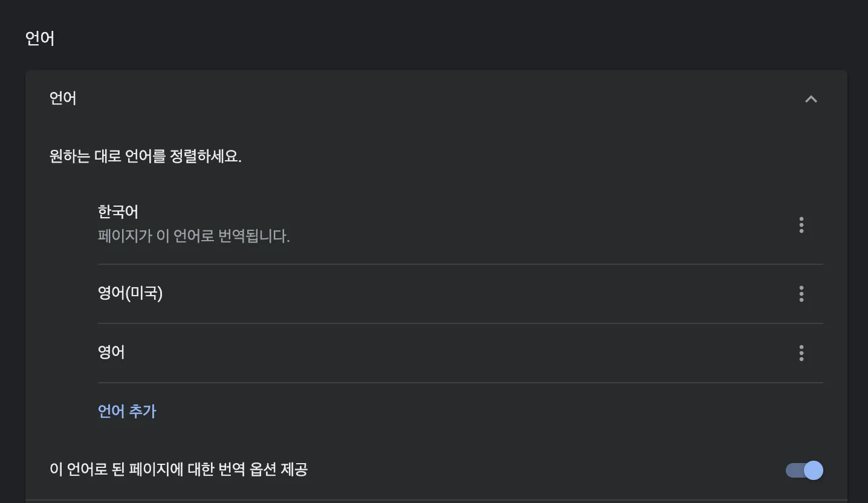The width and height of the screenshot is (868, 503).
Task: Click the blank area between 영어 and its menu
Action: tap(459, 353)
